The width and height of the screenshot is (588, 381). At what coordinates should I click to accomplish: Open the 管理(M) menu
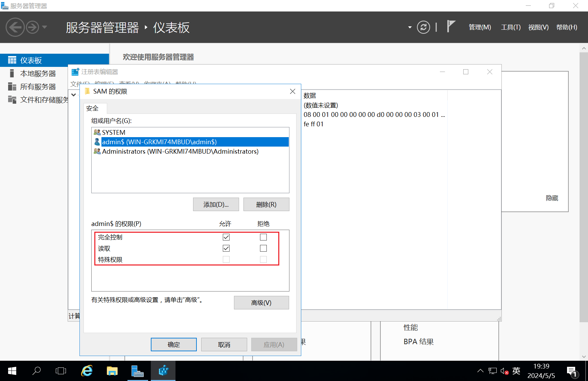[480, 27]
